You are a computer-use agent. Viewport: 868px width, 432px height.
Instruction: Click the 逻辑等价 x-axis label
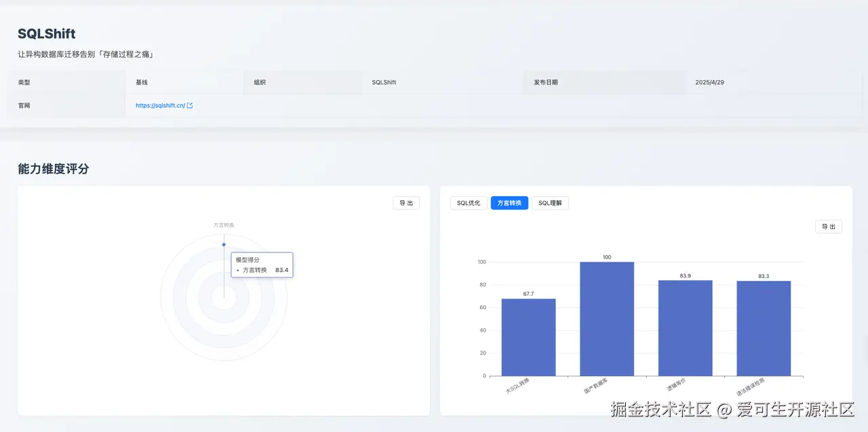[676, 384]
